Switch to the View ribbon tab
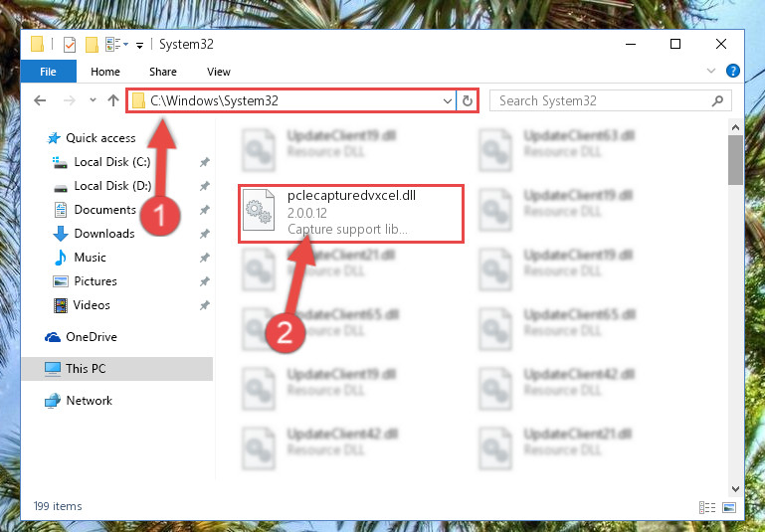The image size is (765, 532). (x=219, y=72)
